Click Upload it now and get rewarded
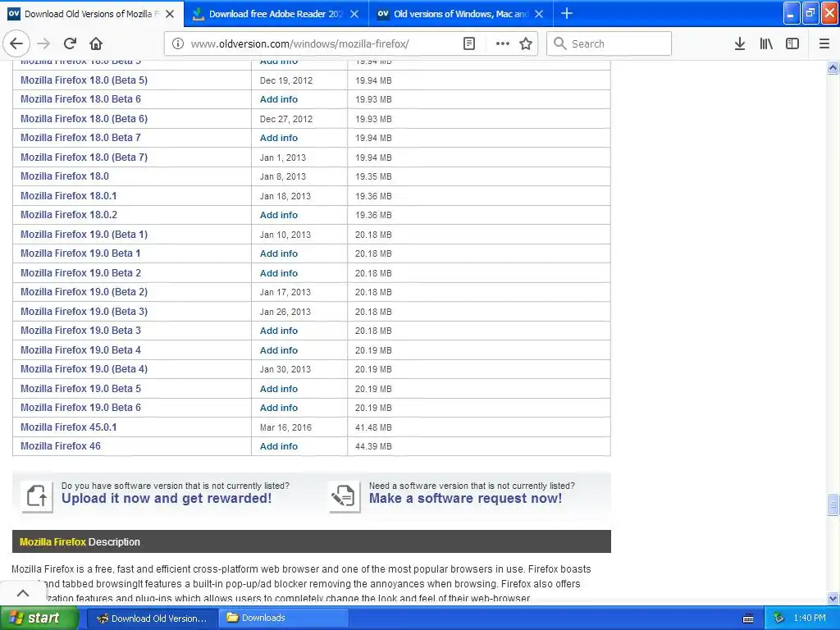Screen dimensions: 840x630 (x=167, y=499)
